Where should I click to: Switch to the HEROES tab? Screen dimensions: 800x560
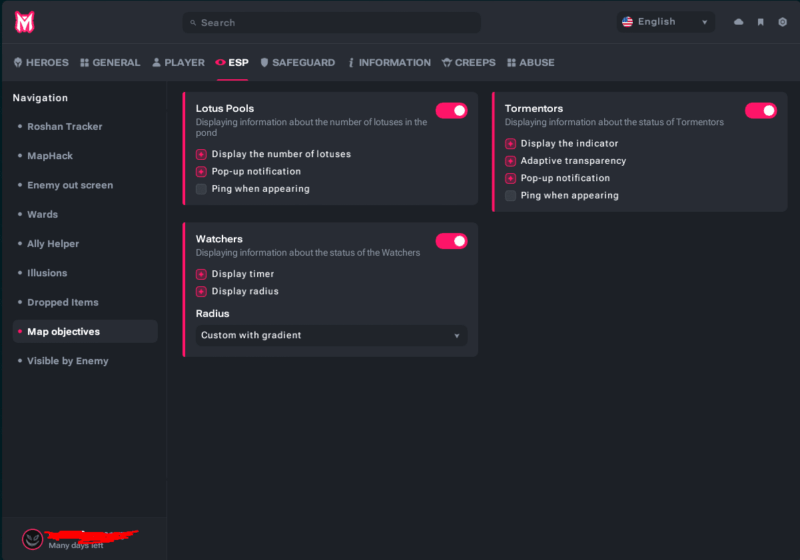pyautogui.click(x=41, y=62)
